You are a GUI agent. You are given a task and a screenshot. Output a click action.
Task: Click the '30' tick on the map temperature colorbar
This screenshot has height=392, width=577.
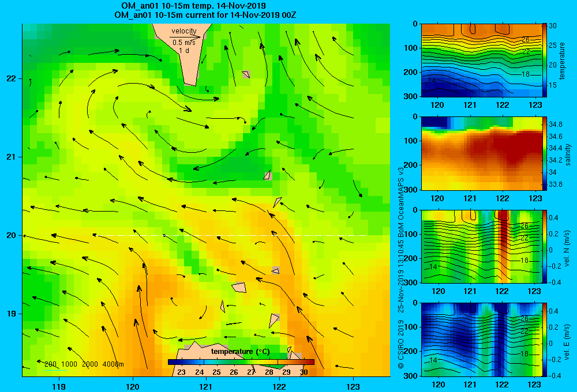coord(304,372)
